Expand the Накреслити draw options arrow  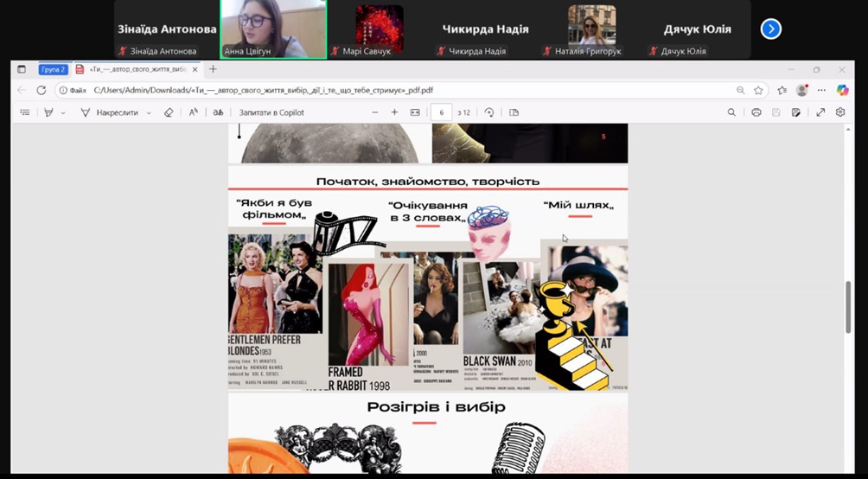(149, 112)
